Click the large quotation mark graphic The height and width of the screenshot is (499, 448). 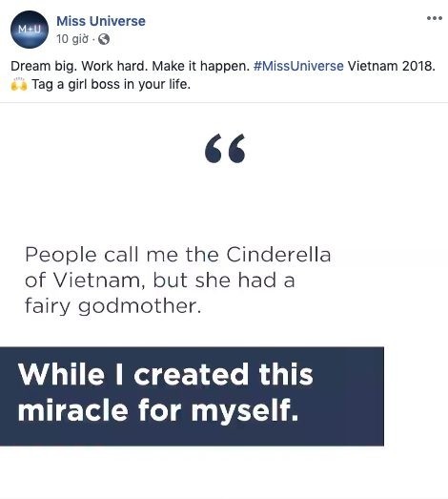tap(225, 149)
